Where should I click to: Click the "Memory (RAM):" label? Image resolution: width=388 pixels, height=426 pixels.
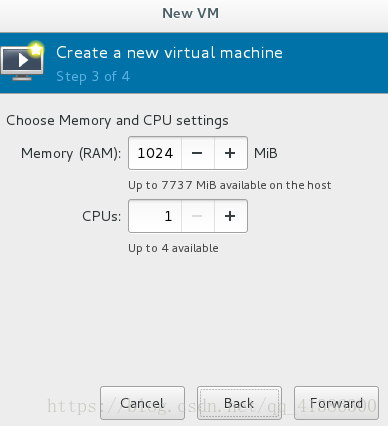[71, 154]
